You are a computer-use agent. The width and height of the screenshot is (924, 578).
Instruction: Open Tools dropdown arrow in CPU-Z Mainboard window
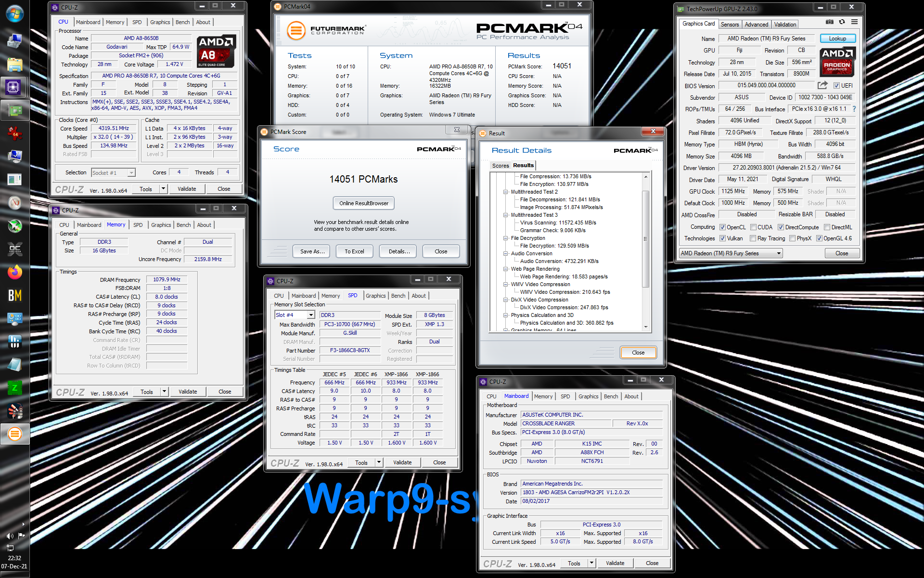pos(591,563)
